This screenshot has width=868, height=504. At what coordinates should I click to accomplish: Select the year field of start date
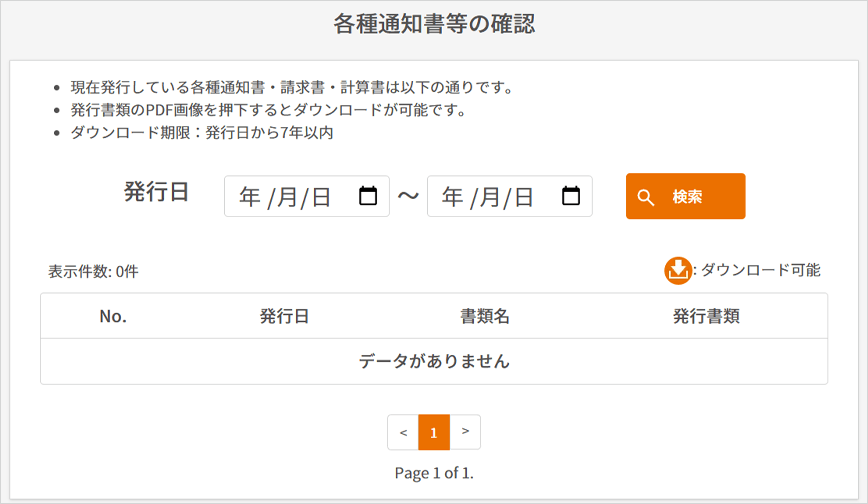[x=250, y=197]
